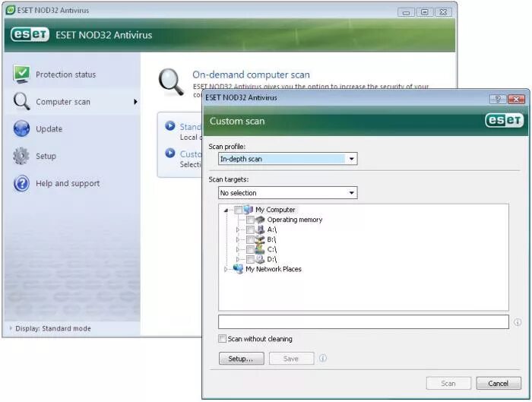Click the help question button in dialog title bar
Viewport: 532px width, 402px height.
498,99
